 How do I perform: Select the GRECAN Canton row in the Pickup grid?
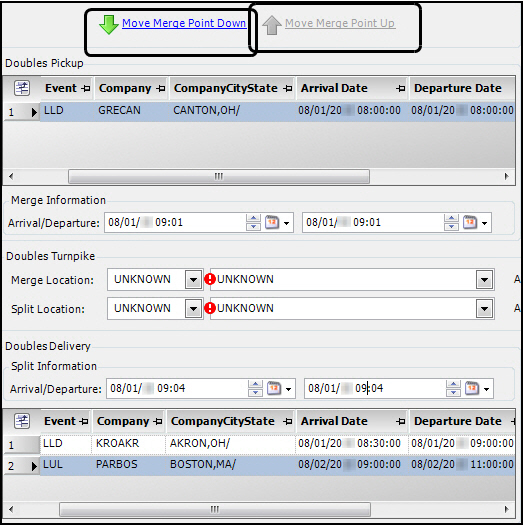coord(277,111)
